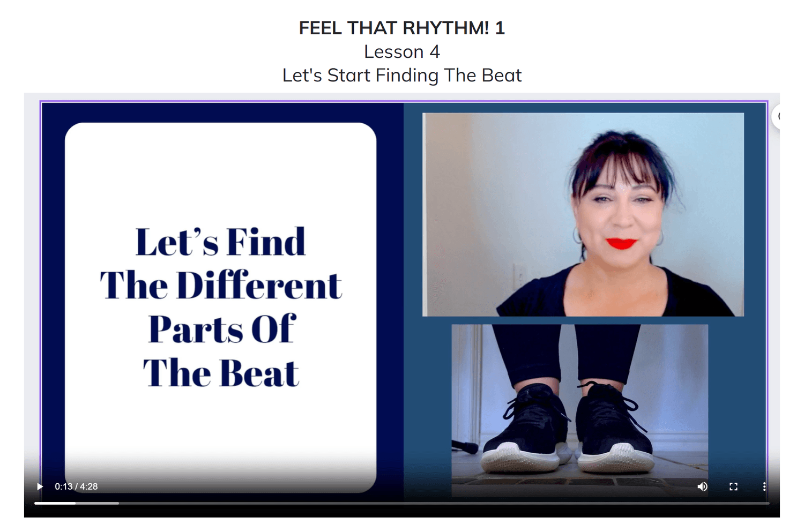Click the "Let's Start Finding The Beat" subtitle
The image size is (804, 532).
coord(402,76)
